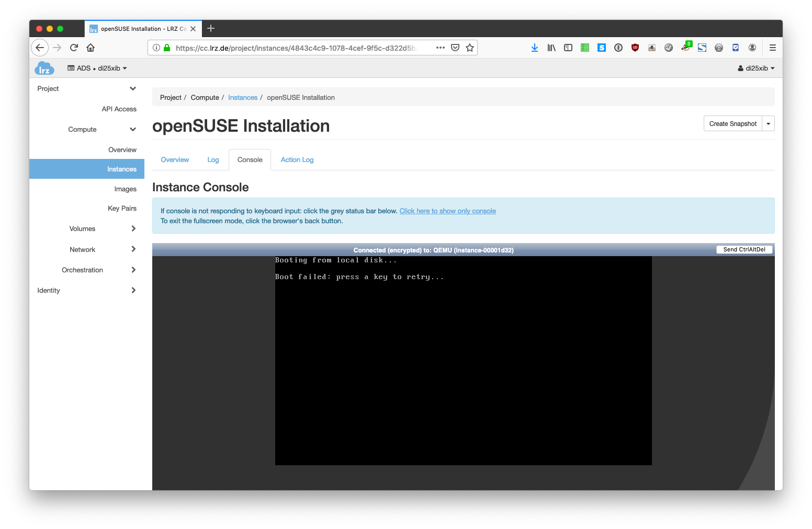Switch to the Action Log tab

click(x=297, y=160)
